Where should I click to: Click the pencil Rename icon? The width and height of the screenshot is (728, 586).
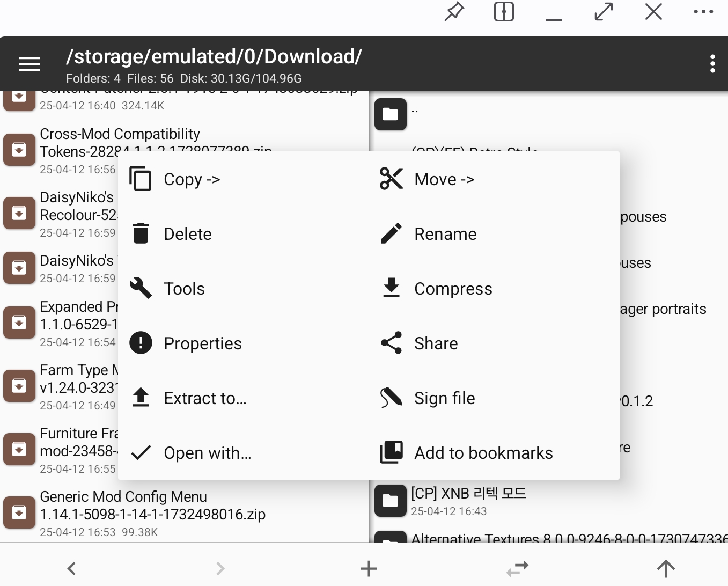[x=391, y=233]
